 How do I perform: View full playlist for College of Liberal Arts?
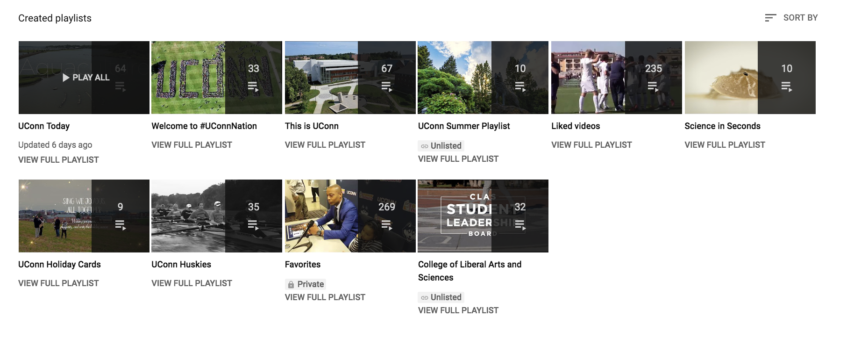point(458,310)
